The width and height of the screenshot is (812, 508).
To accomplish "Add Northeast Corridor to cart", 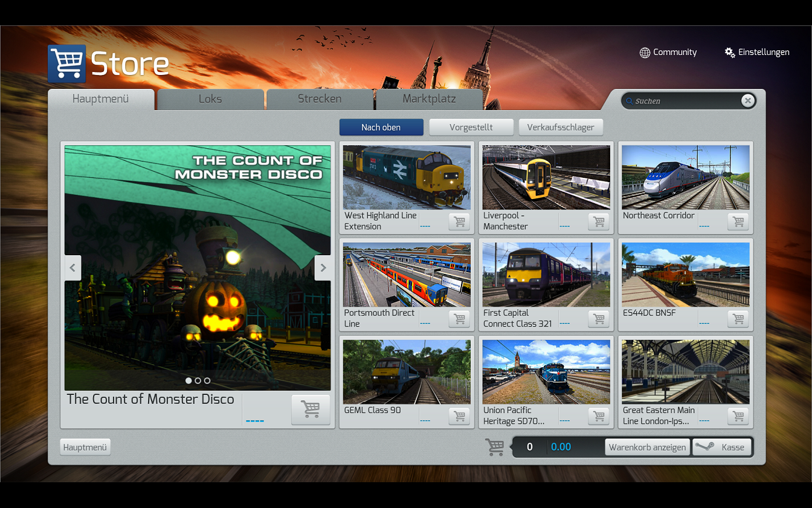I will (738, 222).
